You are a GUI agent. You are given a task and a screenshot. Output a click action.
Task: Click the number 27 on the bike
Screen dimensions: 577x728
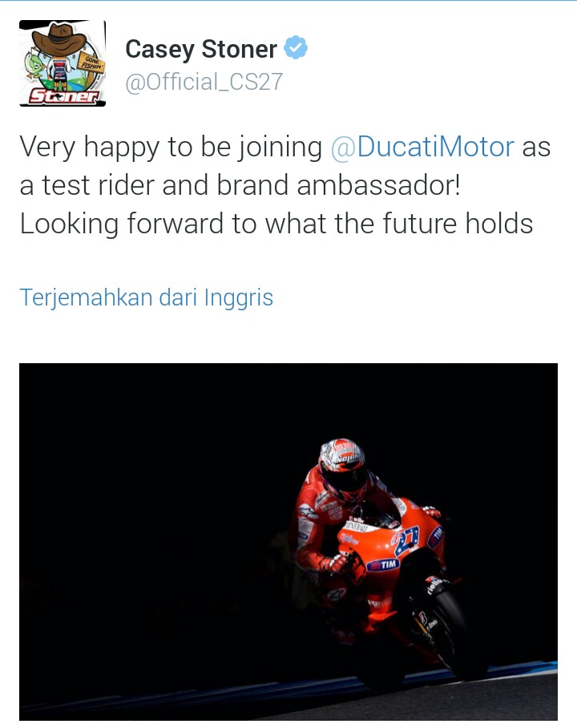tap(406, 540)
